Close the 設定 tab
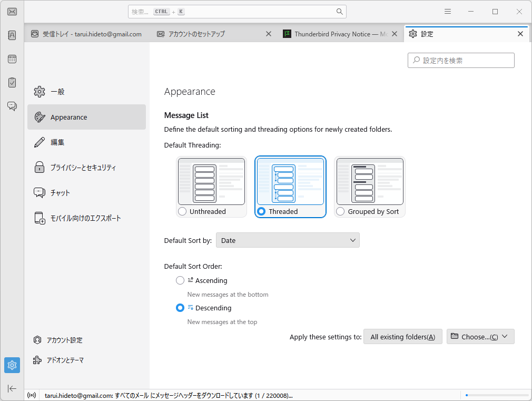532x401 pixels. coord(520,34)
